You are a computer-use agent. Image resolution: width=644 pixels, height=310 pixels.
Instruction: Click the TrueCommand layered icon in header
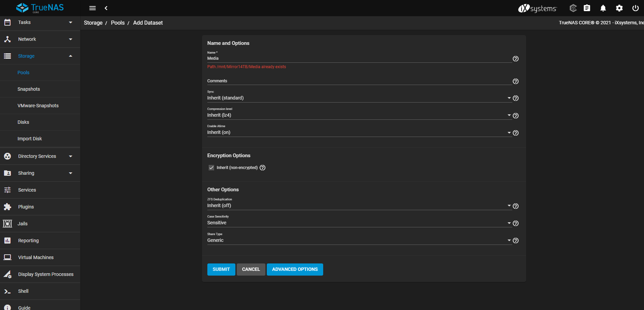[573, 8]
